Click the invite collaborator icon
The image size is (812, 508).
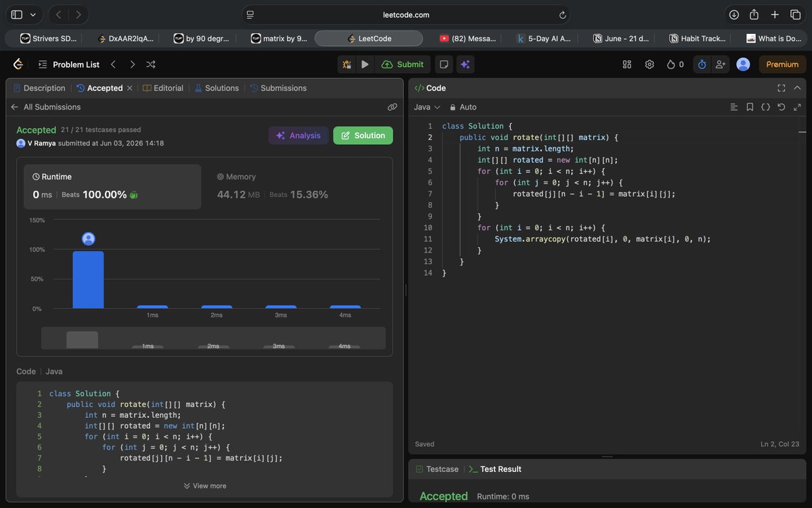tap(721, 64)
